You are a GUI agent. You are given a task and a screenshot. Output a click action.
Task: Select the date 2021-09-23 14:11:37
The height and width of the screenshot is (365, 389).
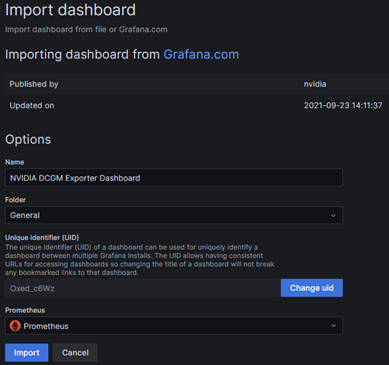[343, 105]
